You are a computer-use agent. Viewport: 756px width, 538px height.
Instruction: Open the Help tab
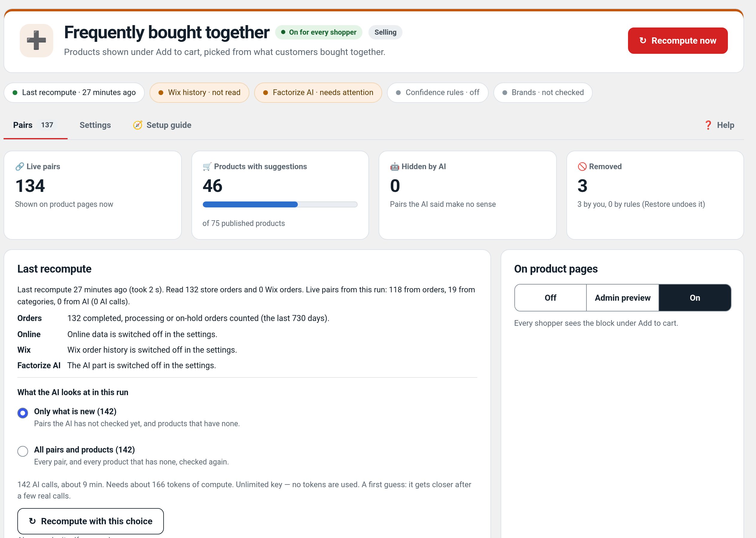(719, 125)
